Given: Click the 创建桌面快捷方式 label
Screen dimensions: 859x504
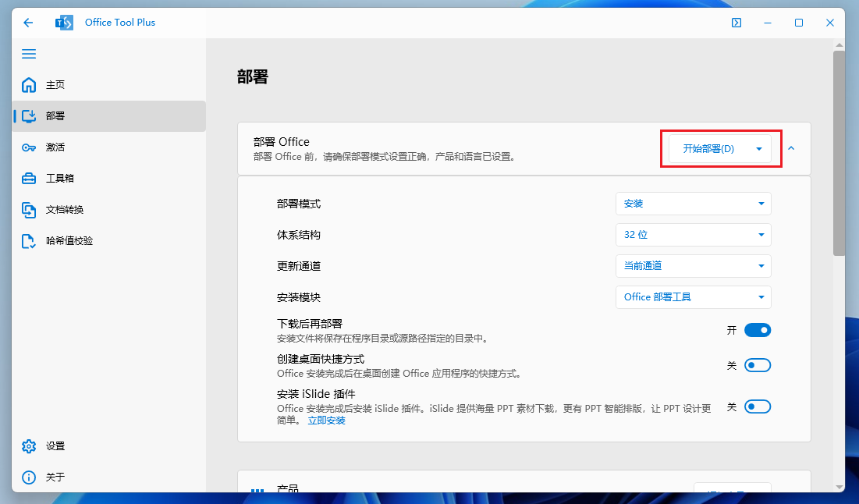Looking at the screenshot, I should click(x=321, y=359).
